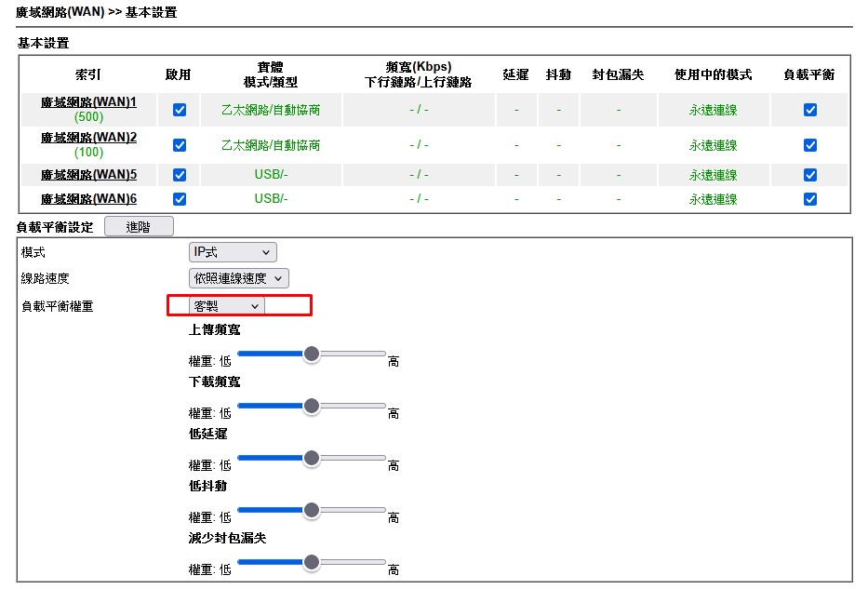Click the 進階 advanced button
Image resolution: width=868 pixels, height=589 pixels.
click(138, 227)
